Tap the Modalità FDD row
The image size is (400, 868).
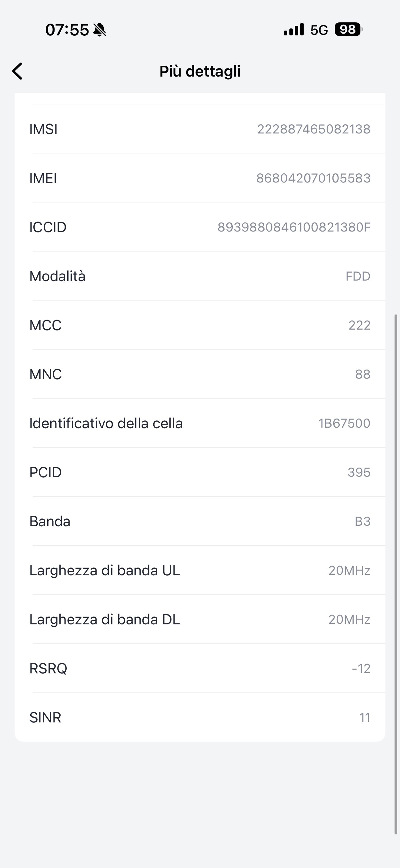tap(200, 276)
